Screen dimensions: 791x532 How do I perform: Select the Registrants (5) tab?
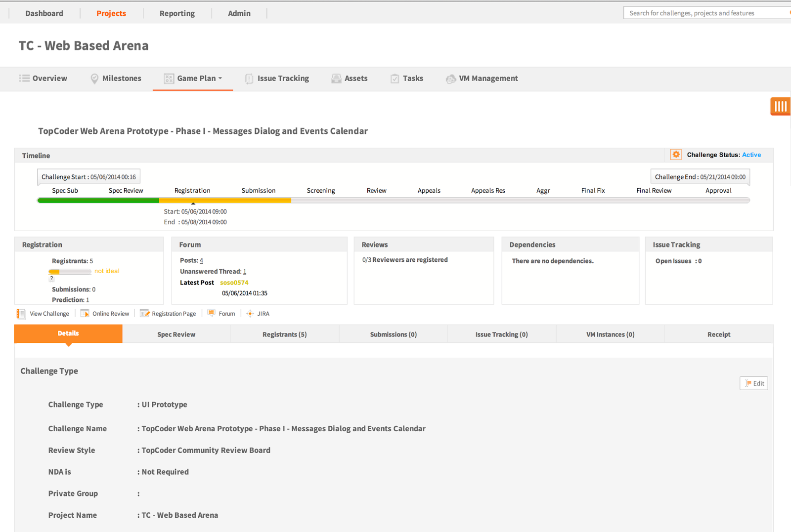285,334
